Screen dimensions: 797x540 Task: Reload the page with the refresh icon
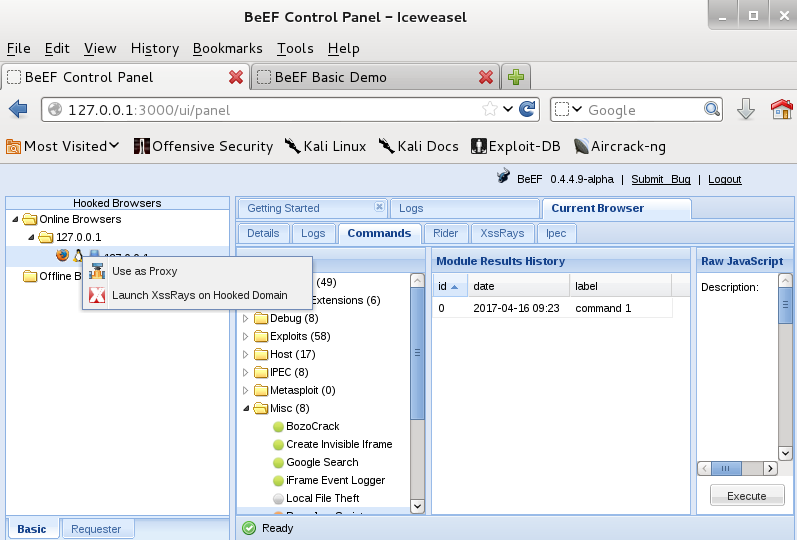pos(527,109)
